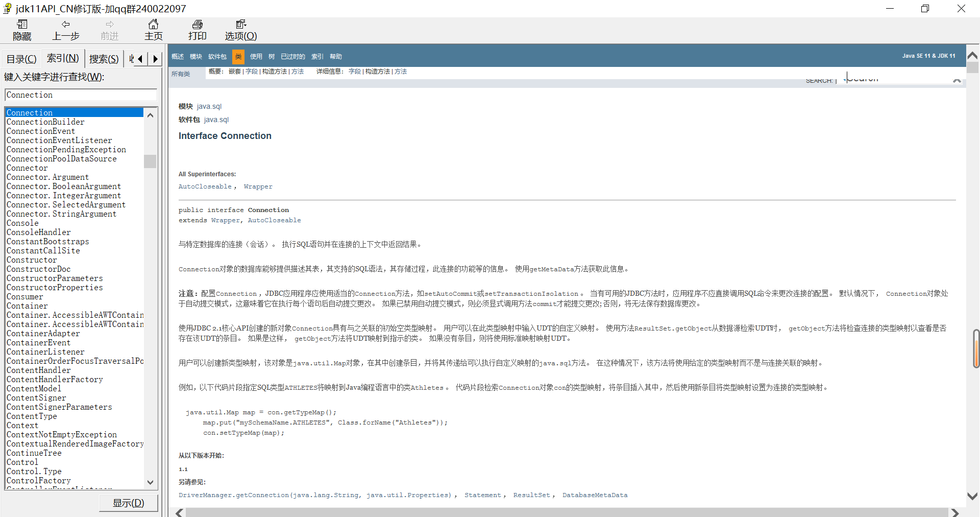Open the DatabaseMetaData see-also link
This screenshot has width=980, height=517.
595,495
